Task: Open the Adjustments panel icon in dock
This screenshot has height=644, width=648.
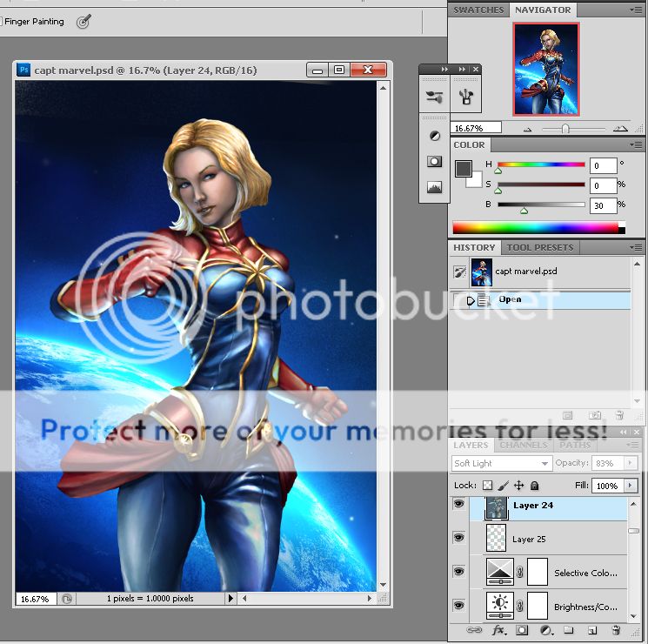Action: [434, 136]
